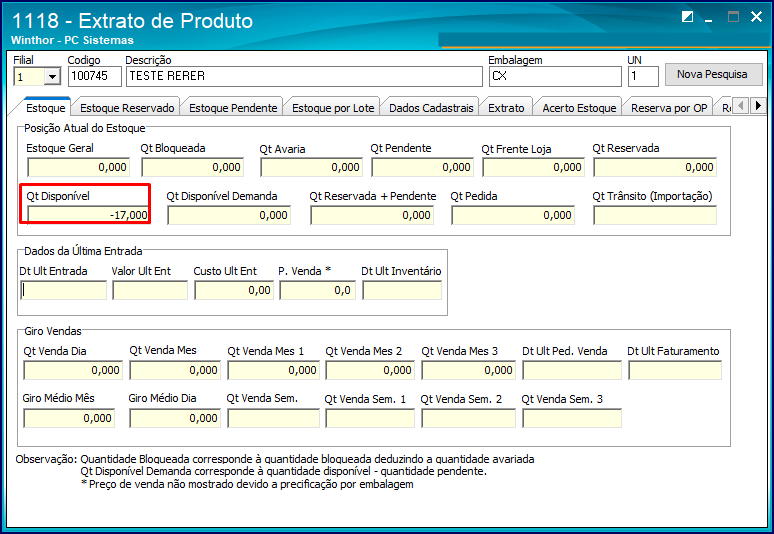Click the Qt Frente Loja value field

pos(534,167)
